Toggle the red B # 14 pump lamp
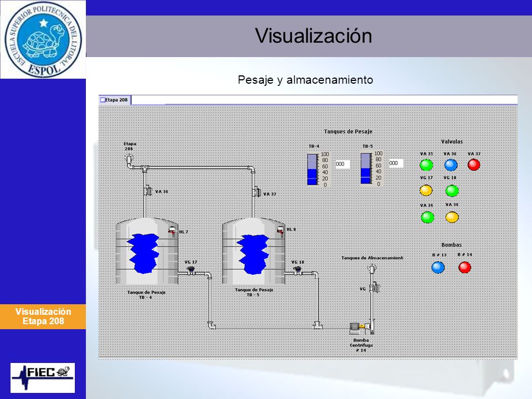 [465, 267]
